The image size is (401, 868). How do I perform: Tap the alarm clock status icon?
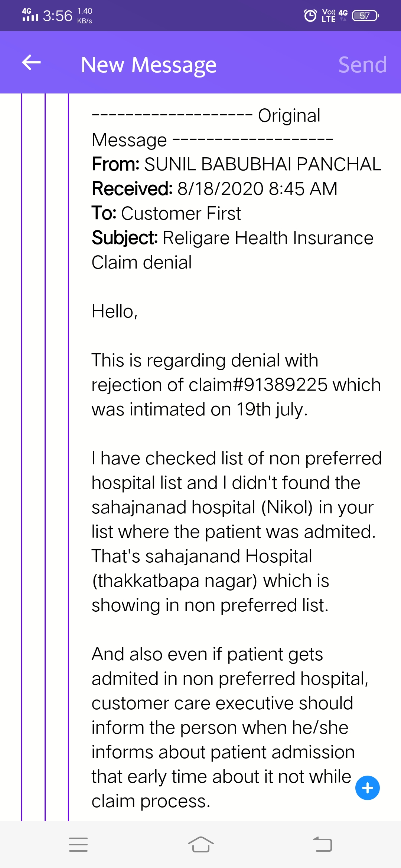pyautogui.click(x=310, y=16)
